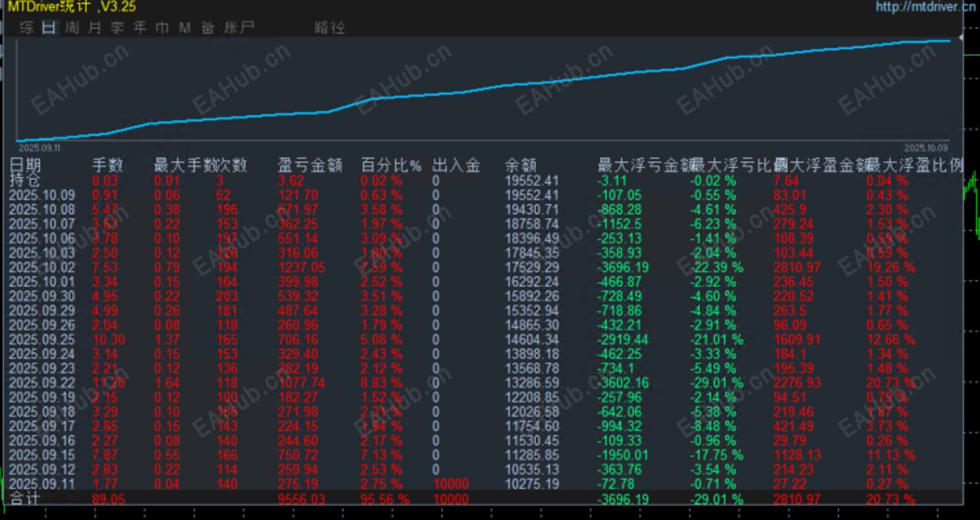Click balance value 19430.71
The width and height of the screenshot is (980, 520).
[x=532, y=210]
